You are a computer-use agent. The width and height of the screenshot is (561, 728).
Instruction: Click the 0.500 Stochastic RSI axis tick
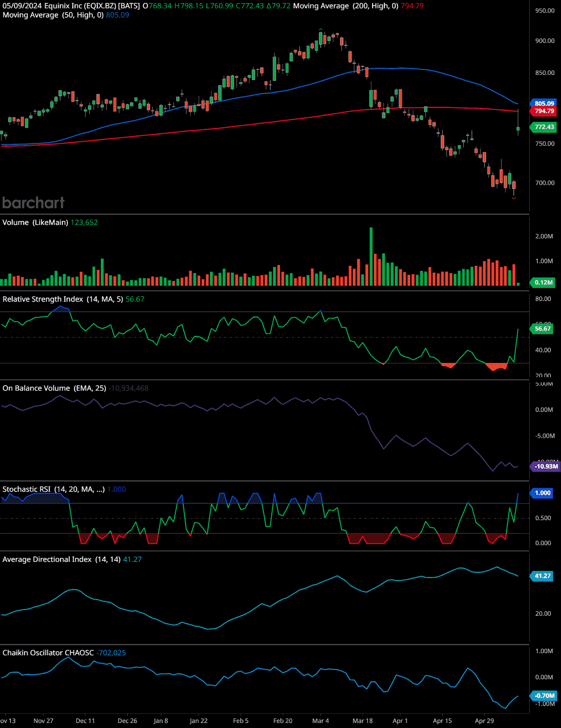tap(543, 518)
